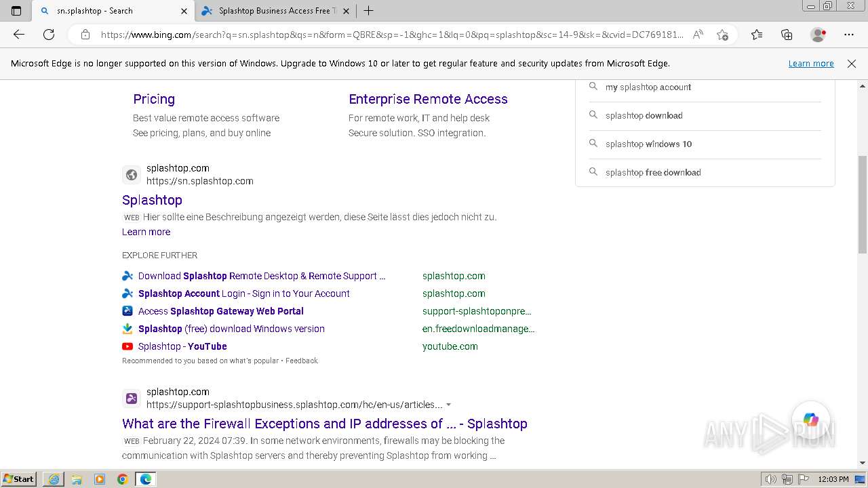Click Splashtop icon beside Account Login link
Viewport: 868px width, 488px height.
tap(127, 293)
